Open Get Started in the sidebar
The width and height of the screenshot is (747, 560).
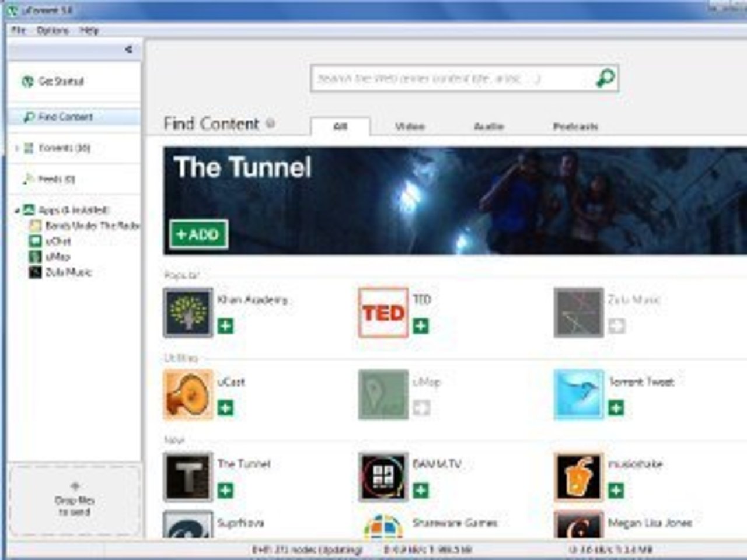[x=61, y=82]
